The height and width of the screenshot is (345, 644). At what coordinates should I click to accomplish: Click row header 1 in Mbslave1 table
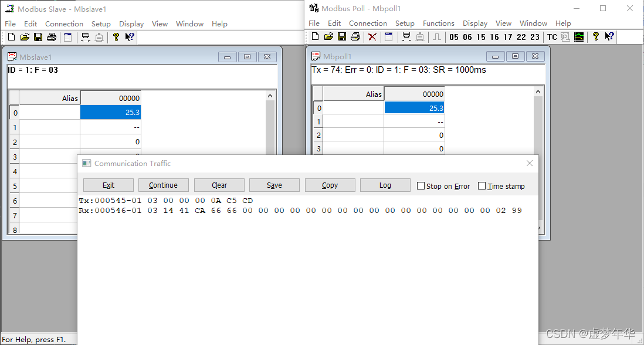tap(15, 127)
